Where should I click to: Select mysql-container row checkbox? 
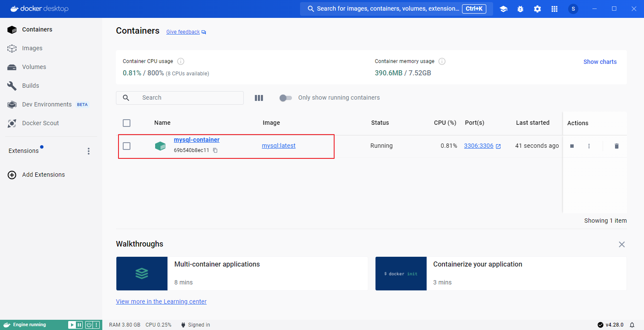127,146
